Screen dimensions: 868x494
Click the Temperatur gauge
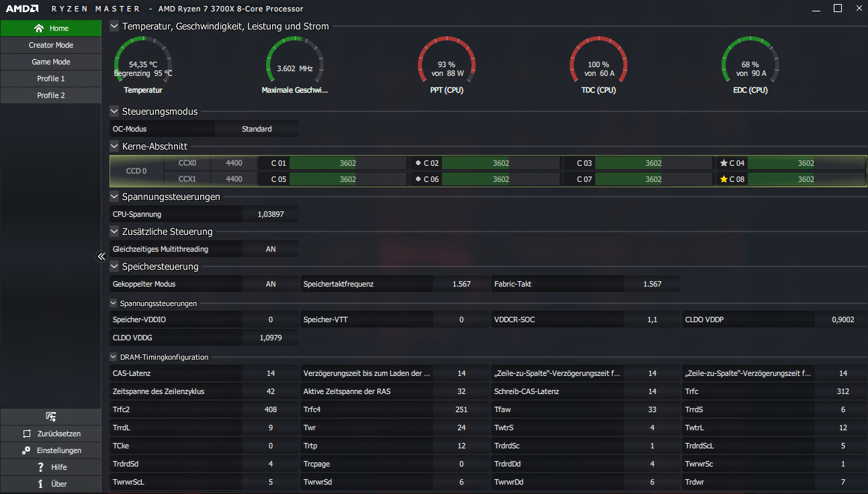pos(143,61)
